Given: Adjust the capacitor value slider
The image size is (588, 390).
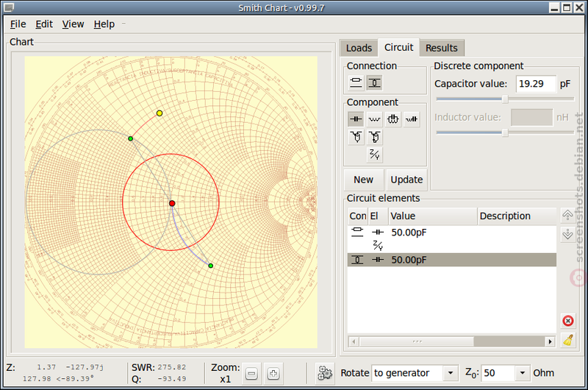Looking at the screenshot, I should 505,99.
